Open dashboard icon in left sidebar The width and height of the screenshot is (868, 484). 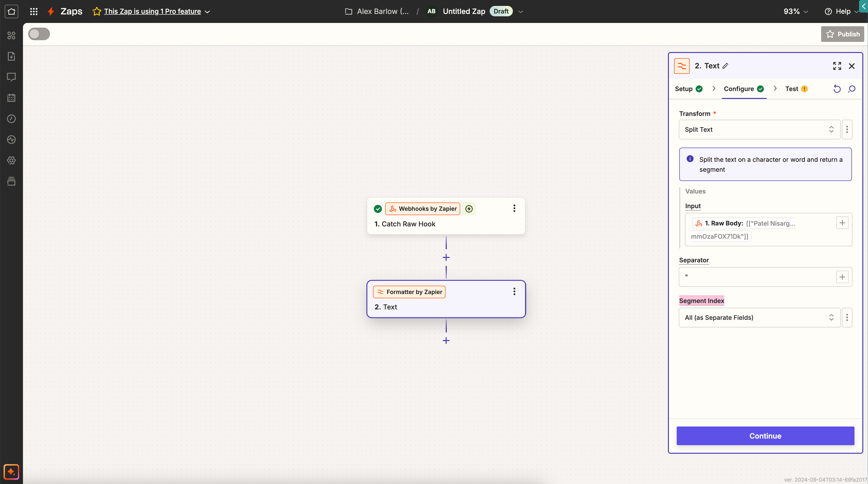point(11,35)
